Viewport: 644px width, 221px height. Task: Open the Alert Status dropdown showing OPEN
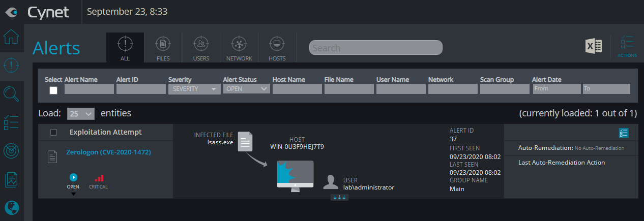coord(246,89)
